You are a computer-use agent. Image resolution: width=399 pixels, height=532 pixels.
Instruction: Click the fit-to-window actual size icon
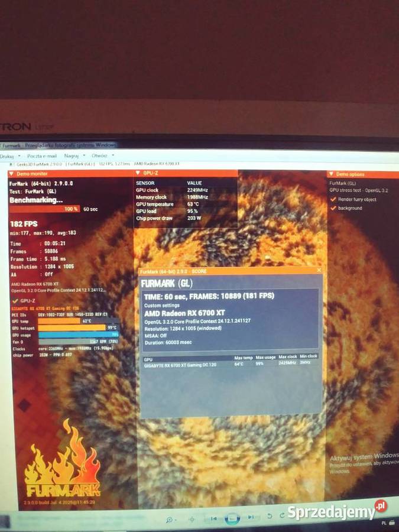click(x=192, y=518)
